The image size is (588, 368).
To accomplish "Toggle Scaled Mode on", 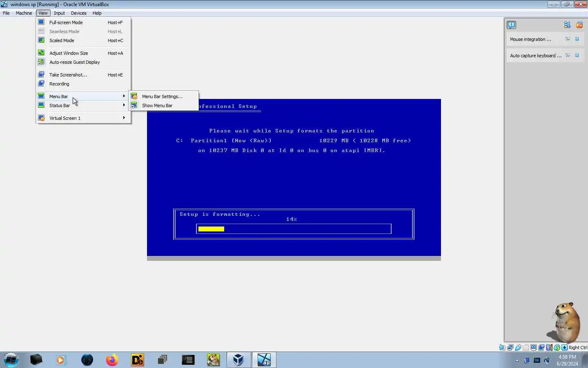I will click(x=83, y=40).
